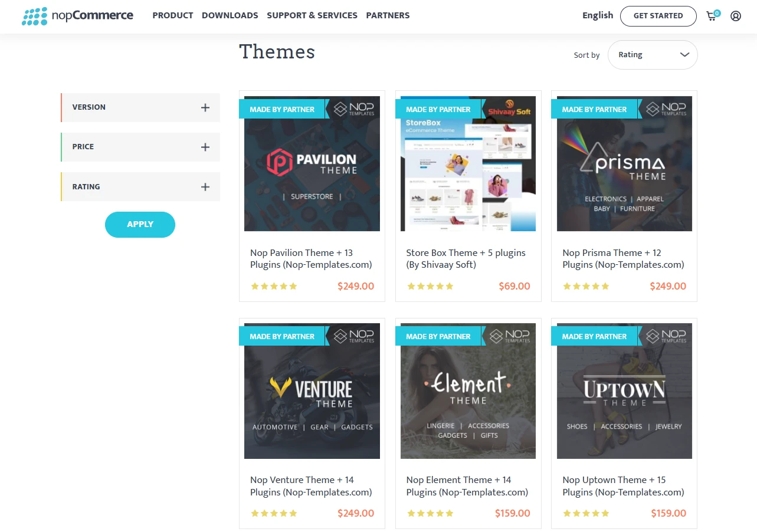
Task: Click the nopCommerce logo
Action: pos(77,16)
